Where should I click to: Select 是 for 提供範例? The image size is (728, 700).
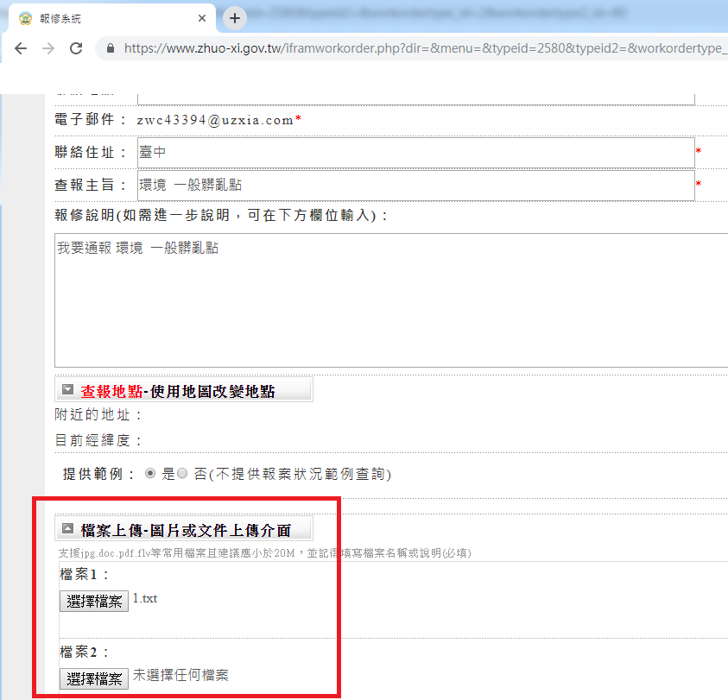(150, 474)
